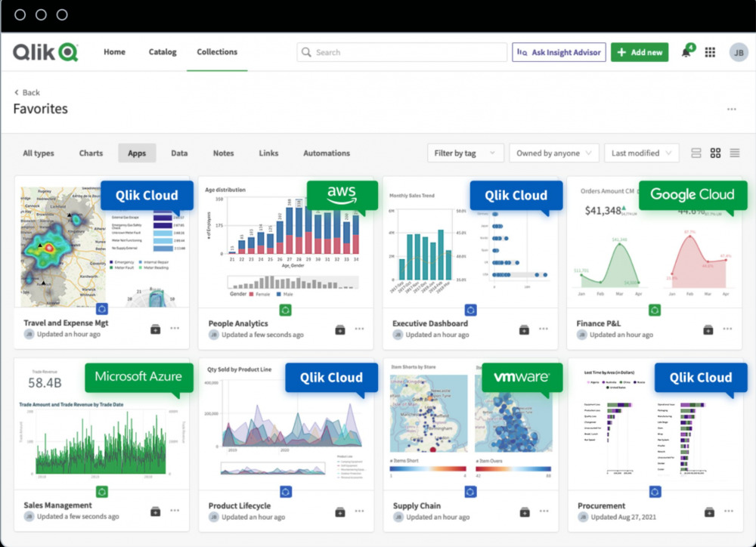756x547 pixels.
Task: Open the Last modified sort dropdown
Action: point(641,153)
